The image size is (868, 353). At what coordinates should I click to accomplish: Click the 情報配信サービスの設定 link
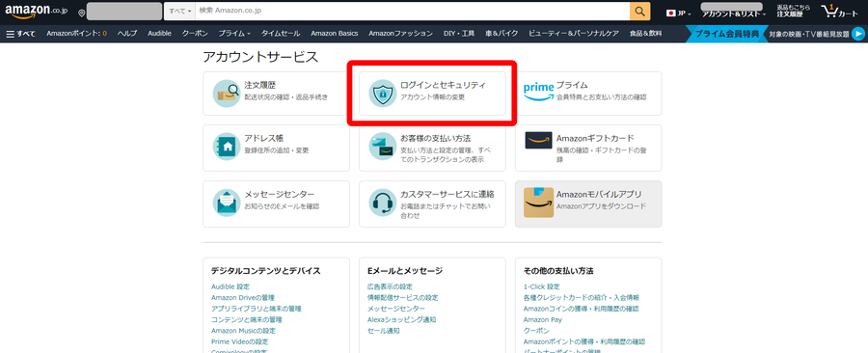pos(402,298)
